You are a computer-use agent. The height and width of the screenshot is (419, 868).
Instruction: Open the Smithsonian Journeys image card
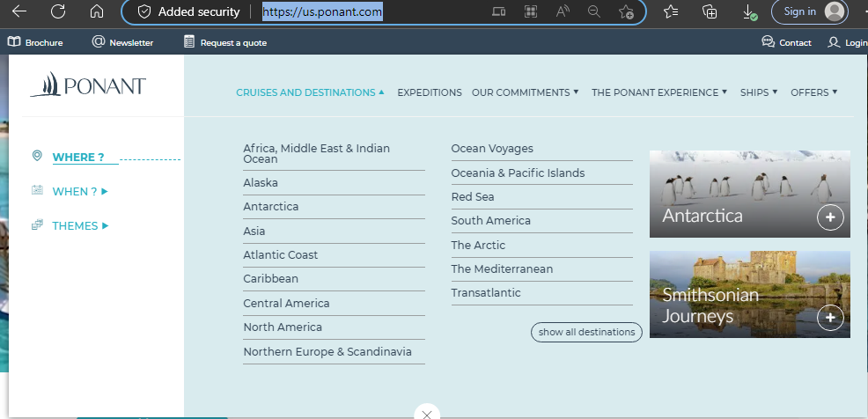(749, 294)
